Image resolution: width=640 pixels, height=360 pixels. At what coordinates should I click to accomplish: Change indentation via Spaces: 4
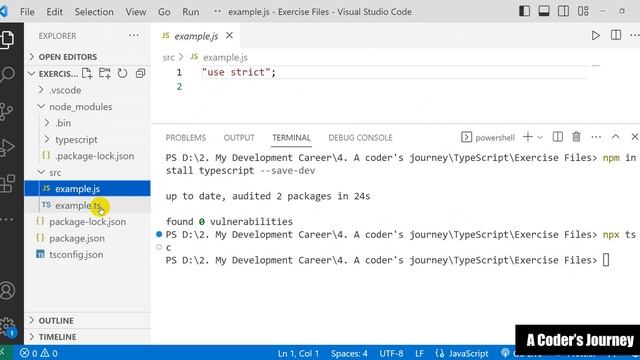pos(349,353)
